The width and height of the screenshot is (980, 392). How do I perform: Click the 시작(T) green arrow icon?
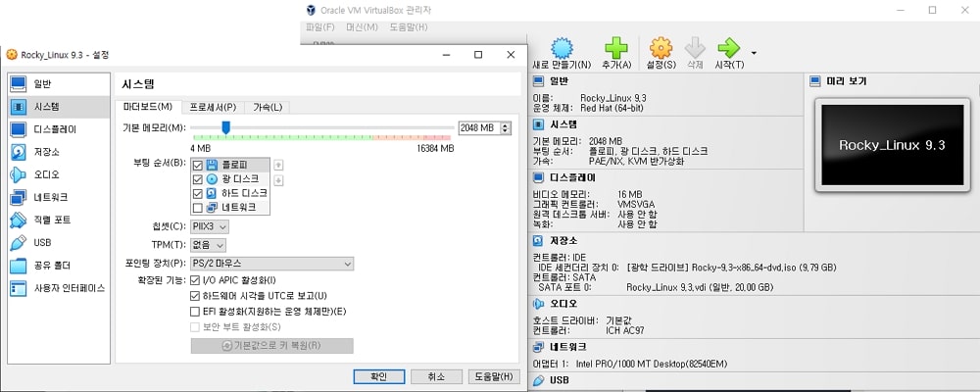coord(729,53)
